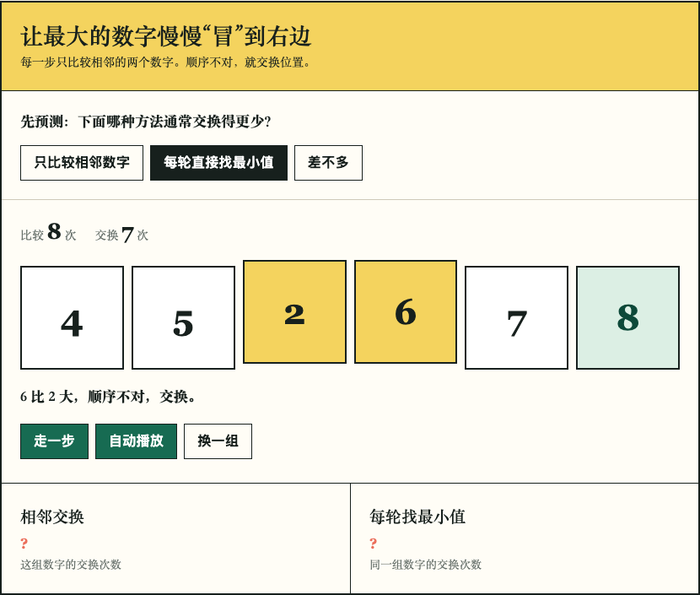Select the 每轮直接找最小值 prediction option
Screen dimensions: 700x595
218,163
